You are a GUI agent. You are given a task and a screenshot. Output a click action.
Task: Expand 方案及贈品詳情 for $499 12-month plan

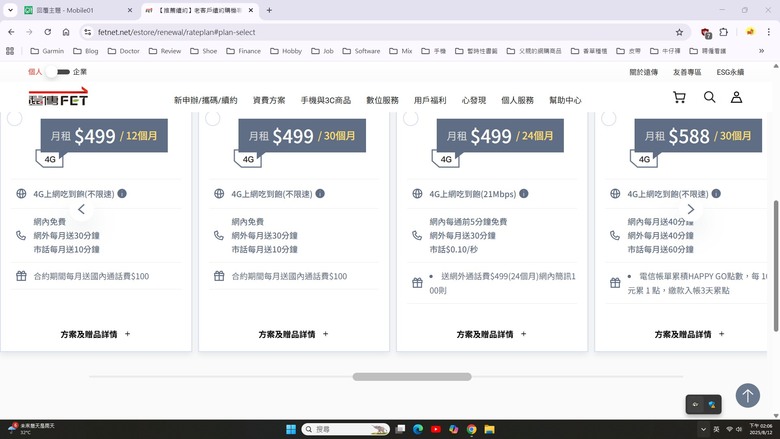click(x=96, y=334)
